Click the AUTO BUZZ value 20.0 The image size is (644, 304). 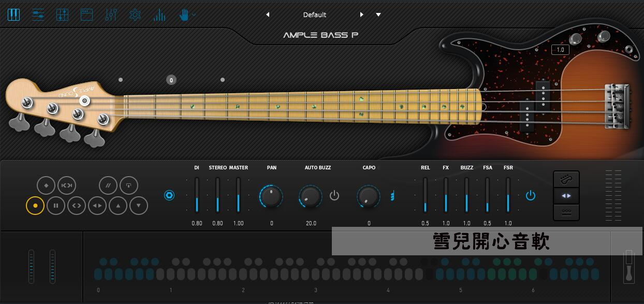coord(311,223)
